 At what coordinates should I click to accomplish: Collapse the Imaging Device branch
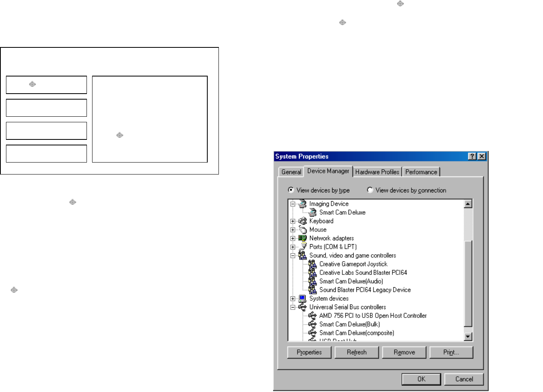coord(293,204)
